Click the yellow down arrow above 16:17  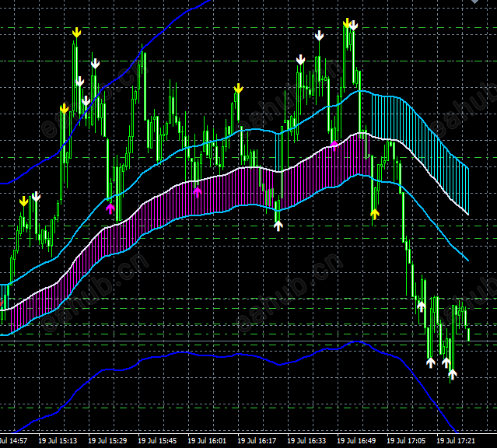coord(238,89)
